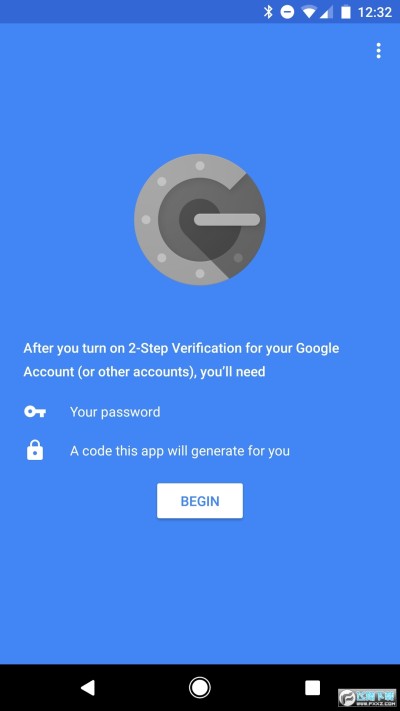Open the three-dot overflow menu
400x711 pixels.
click(378, 51)
